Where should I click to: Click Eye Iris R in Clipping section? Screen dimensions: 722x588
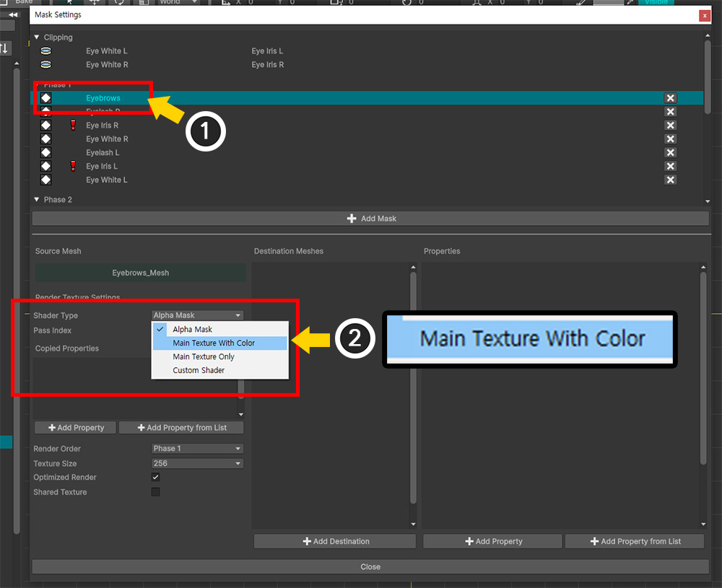(x=268, y=64)
